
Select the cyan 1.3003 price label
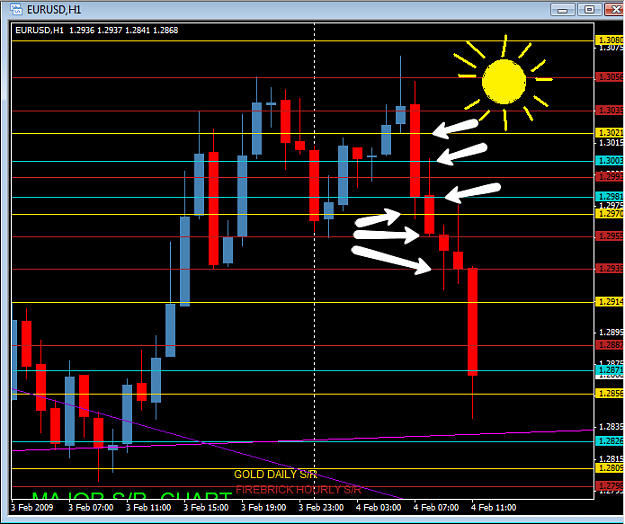(609, 161)
